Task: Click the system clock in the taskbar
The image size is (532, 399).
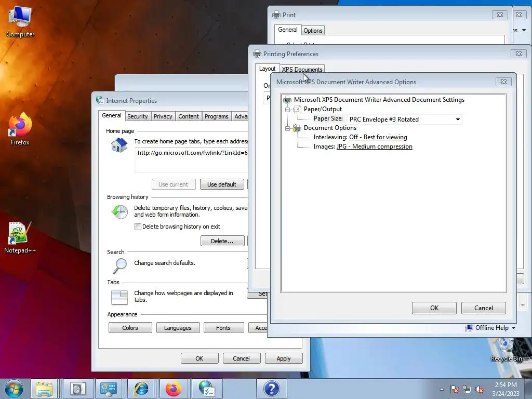Action: (x=506, y=389)
